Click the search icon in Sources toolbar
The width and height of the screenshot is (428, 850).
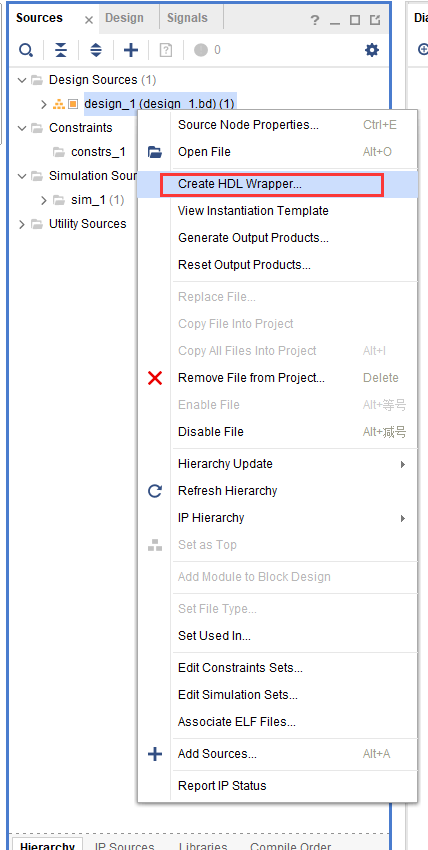(x=25, y=50)
